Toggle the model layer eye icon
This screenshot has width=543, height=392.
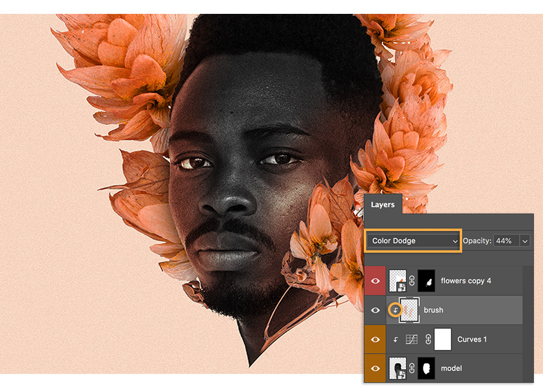pyautogui.click(x=375, y=368)
